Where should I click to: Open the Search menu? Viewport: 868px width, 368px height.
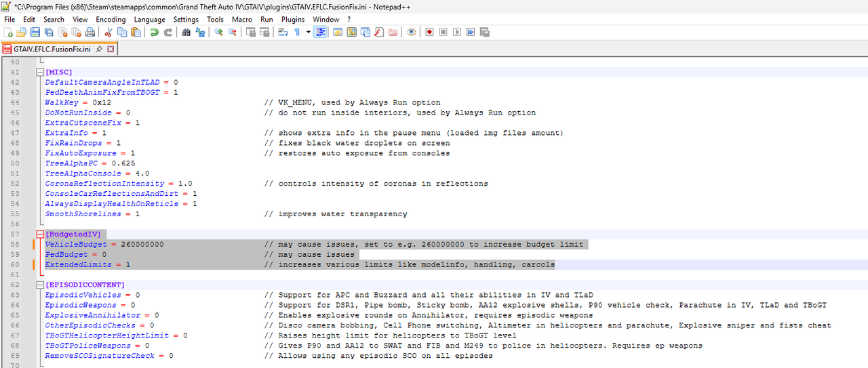tap(54, 20)
